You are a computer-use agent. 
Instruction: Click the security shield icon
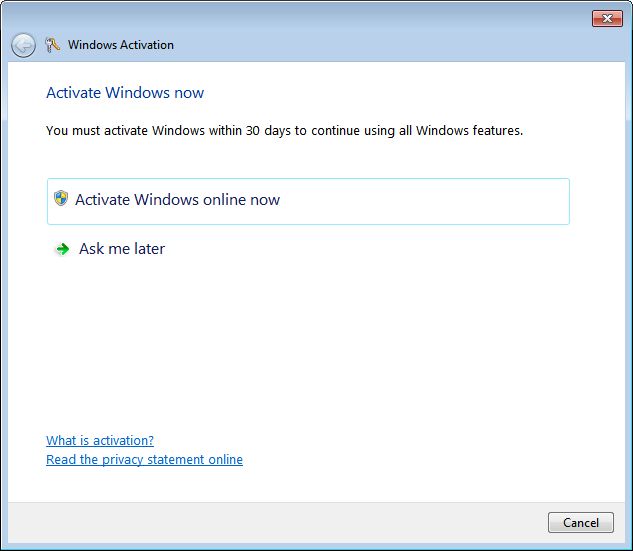(x=61, y=199)
